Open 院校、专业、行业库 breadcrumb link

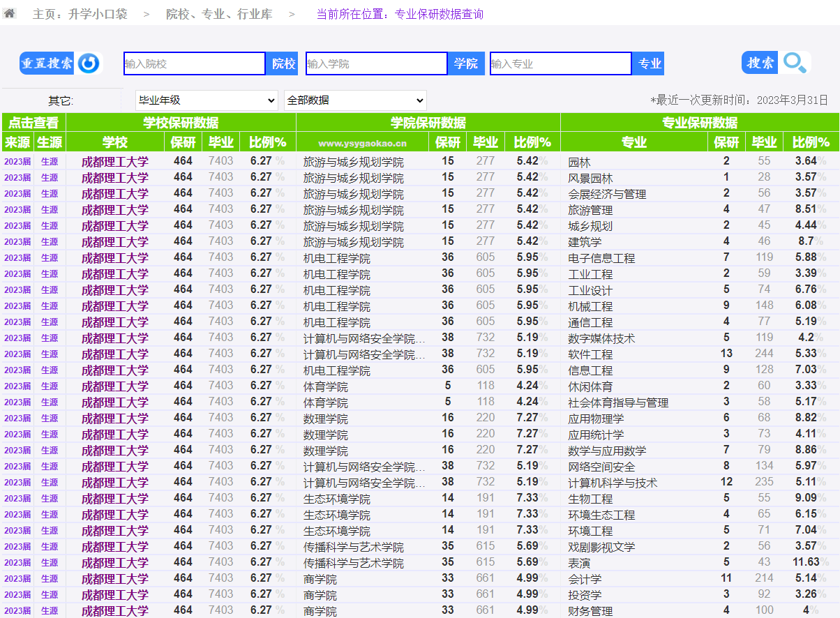(x=219, y=14)
